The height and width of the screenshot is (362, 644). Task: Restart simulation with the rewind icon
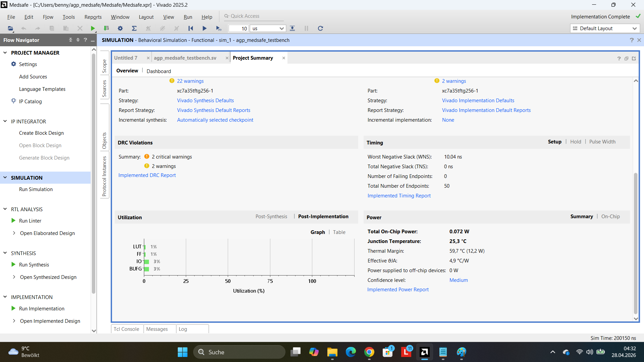point(191,28)
